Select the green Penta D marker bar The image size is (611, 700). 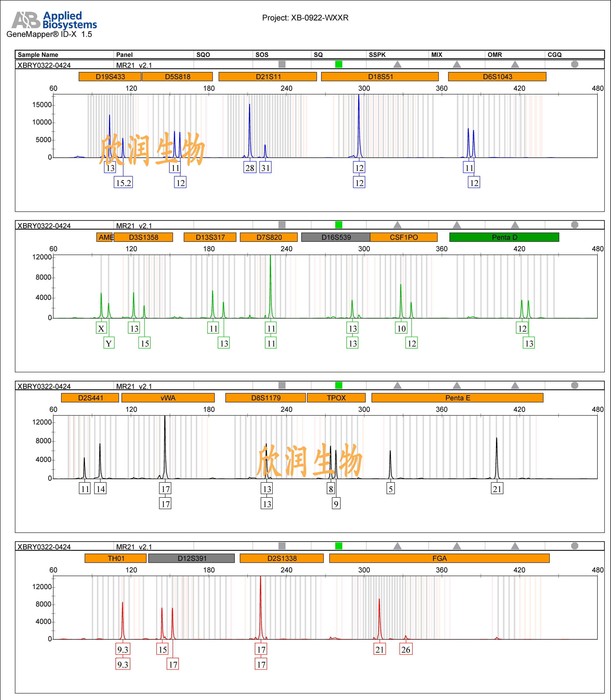[504, 237]
